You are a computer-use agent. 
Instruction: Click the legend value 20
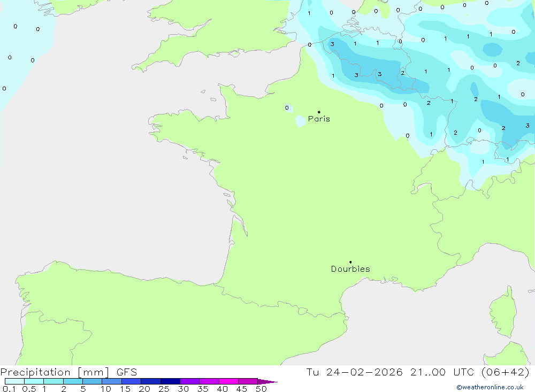(144, 389)
